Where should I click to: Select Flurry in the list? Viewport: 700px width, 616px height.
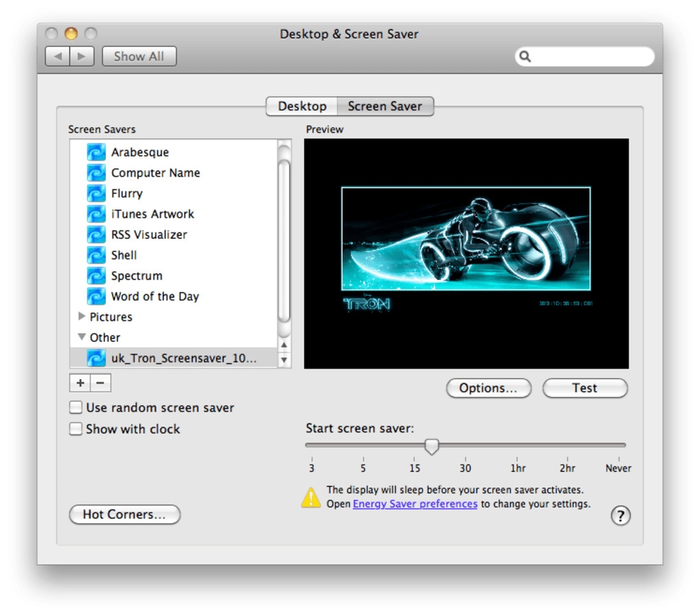[127, 194]
